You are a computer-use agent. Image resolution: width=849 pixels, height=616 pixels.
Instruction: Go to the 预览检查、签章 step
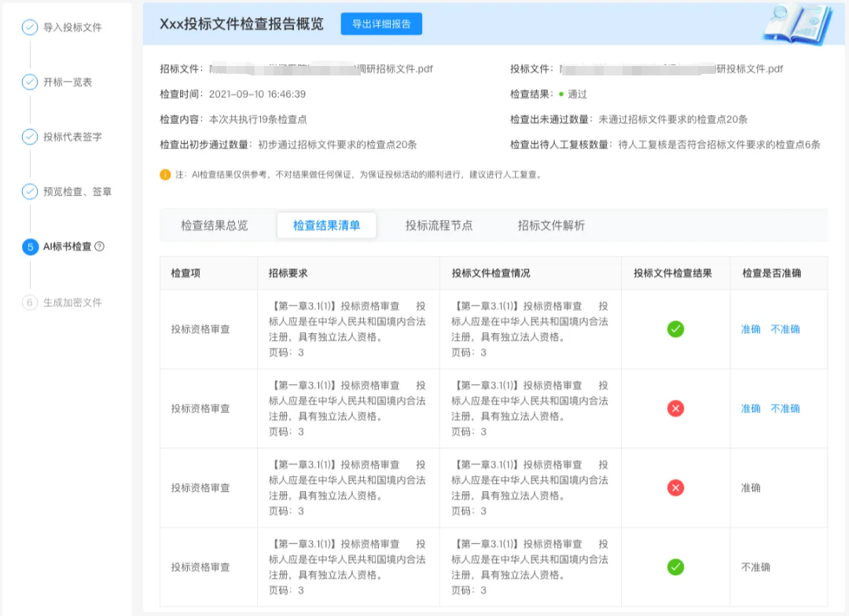77,191
